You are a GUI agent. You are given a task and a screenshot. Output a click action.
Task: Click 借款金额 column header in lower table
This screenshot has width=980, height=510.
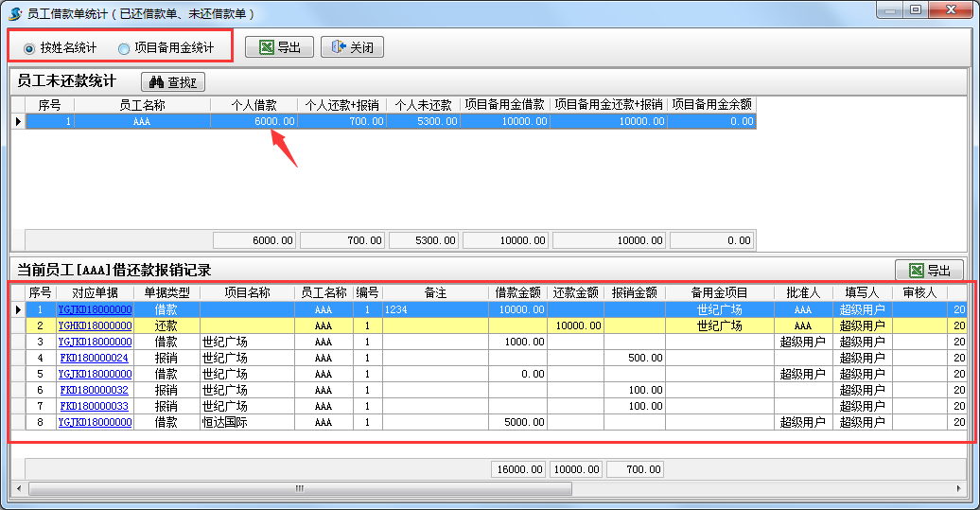517,293
